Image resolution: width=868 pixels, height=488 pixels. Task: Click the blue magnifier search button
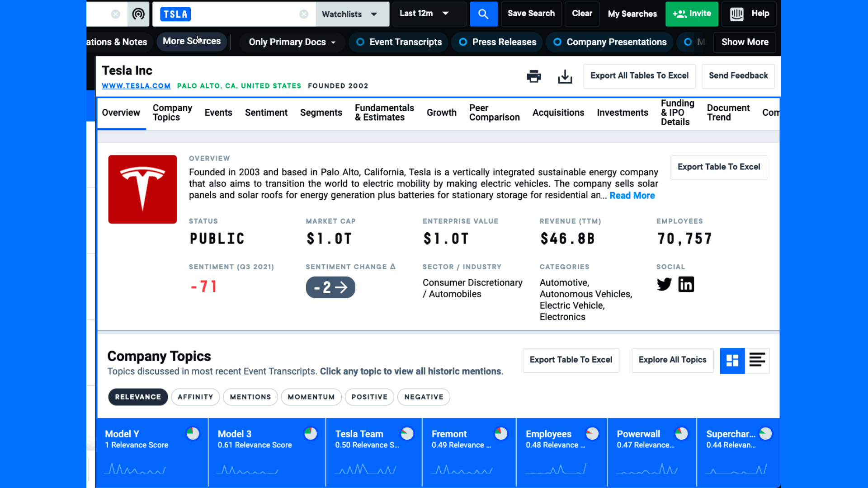(x=483, y=14)
